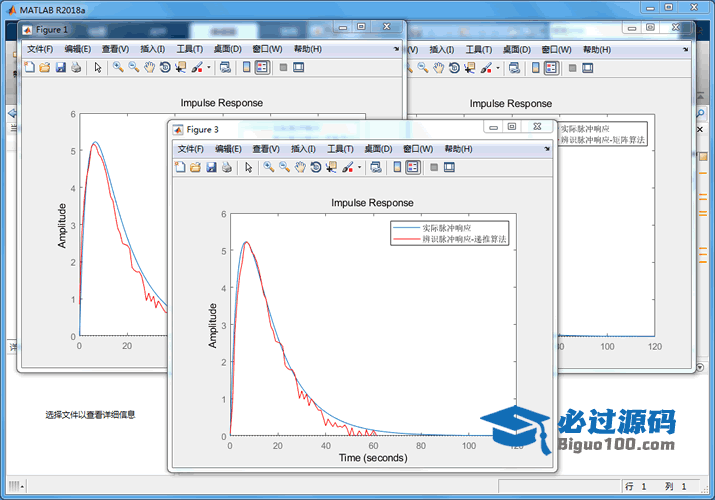The image size is (715, 500).
Task: Open 窗口(W) menu in Figure 3
Action: point(418,149)
